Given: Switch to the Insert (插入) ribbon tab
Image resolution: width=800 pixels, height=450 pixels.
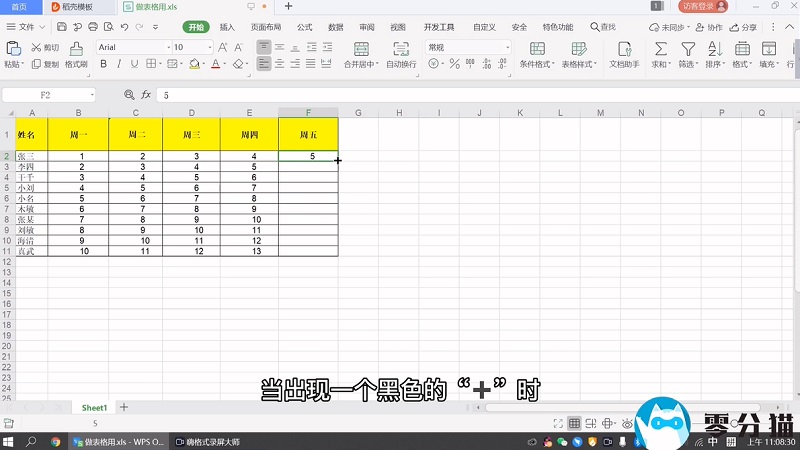Looking at the screenshot, I should [227, 27].
